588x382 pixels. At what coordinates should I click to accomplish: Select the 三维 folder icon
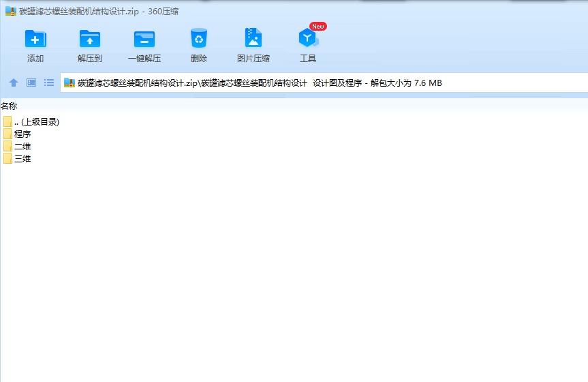7,158
